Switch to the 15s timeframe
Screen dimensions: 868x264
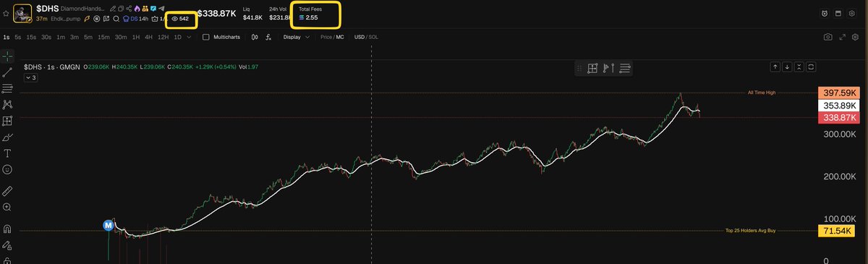31,37
